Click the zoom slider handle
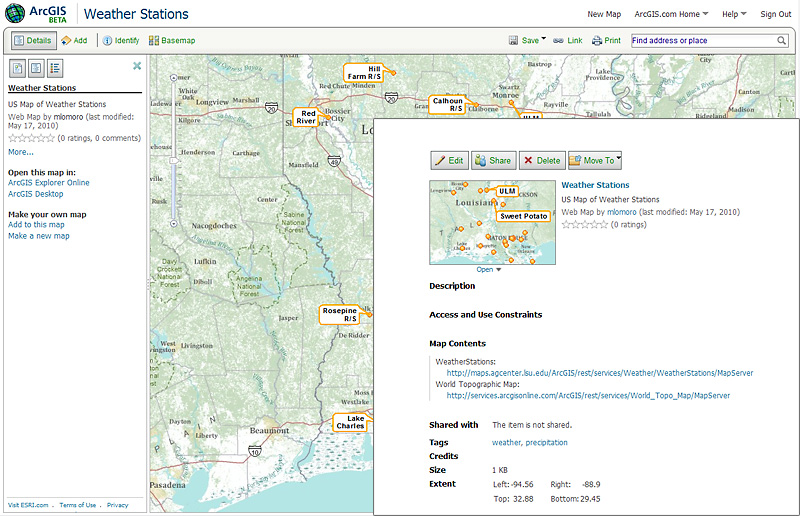 [x=173, y=161]
